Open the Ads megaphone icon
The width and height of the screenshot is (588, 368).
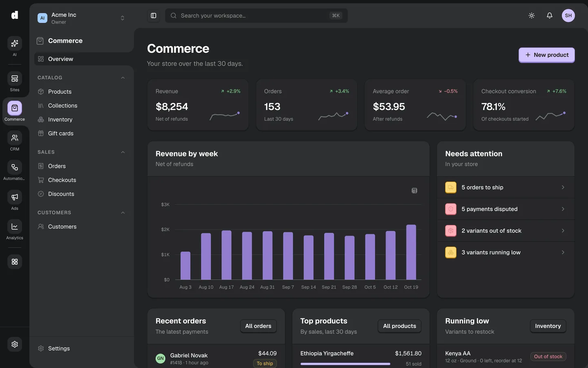tap(15, 197)
